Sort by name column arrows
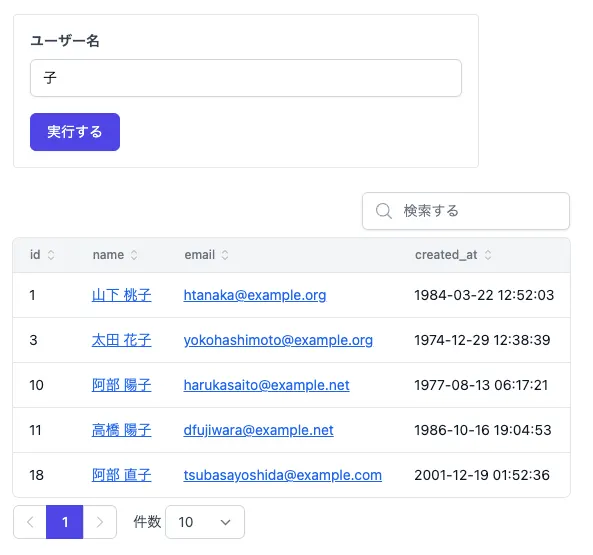Image resolution: width=593 pixels, height=555 pixels. (x=134, y=255)
